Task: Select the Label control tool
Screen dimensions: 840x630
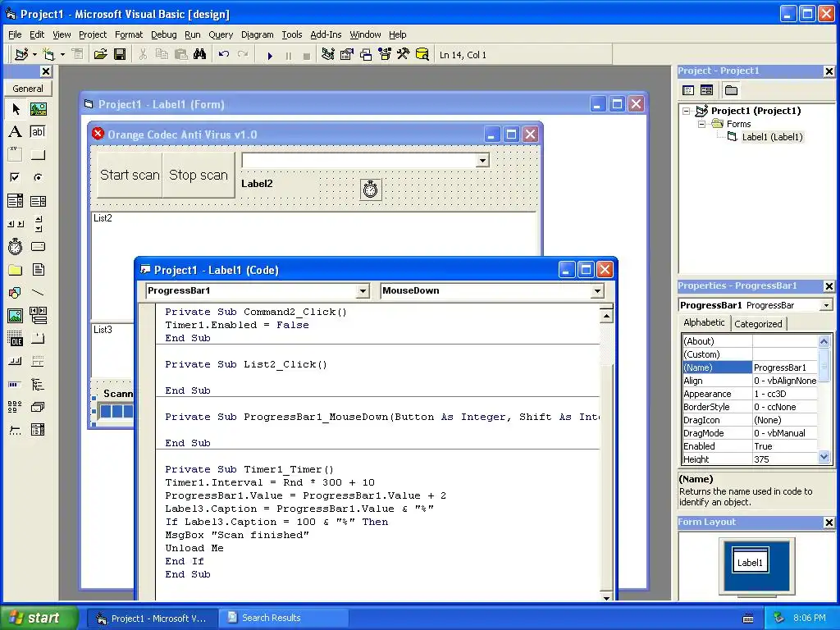Action: point(16,132)
